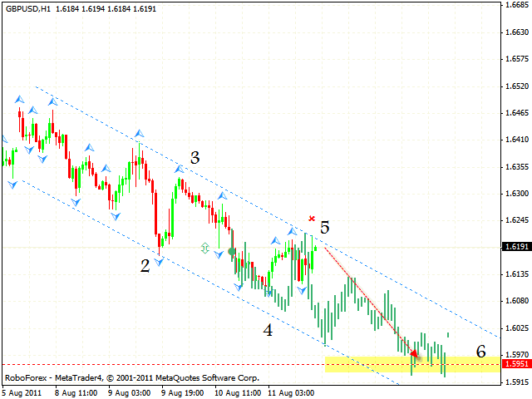Click the 5 Aug 2011 time axis label
Image resolution: width=532 pixels, height=399 pixels.
(x=22, y=393)
